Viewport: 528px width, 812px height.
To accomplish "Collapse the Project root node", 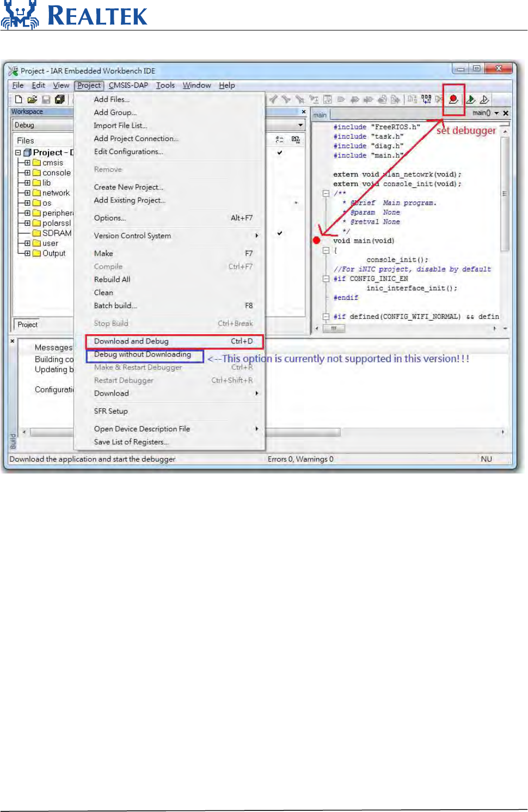I will [18, 152].
